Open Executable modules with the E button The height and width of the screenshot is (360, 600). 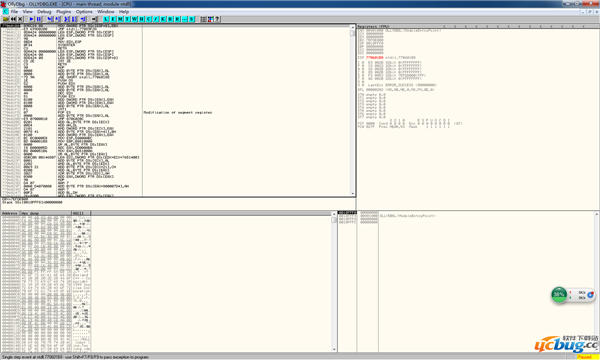[113, 19]
